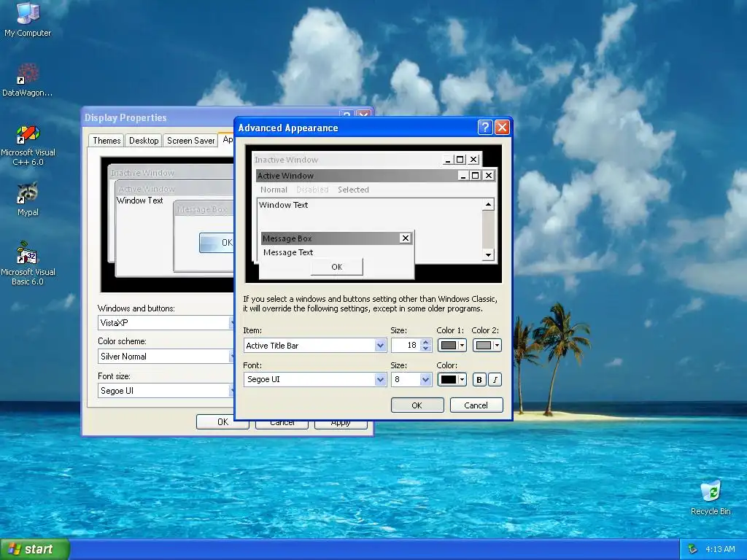Switch to Themes tab in Display Properties
The width and height of the screenshot is (747, 560).
point(107,141)
